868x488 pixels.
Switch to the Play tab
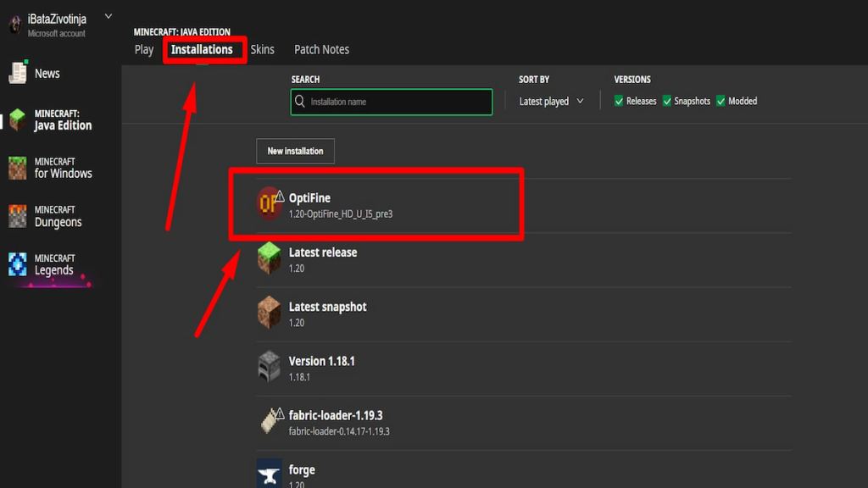pyautogui.click(x=144, y=49)
